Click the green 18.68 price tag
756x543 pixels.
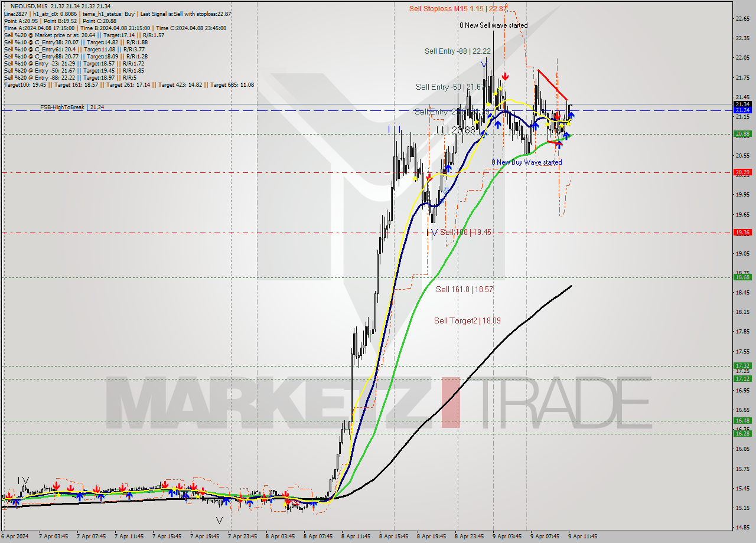[742, 277]
